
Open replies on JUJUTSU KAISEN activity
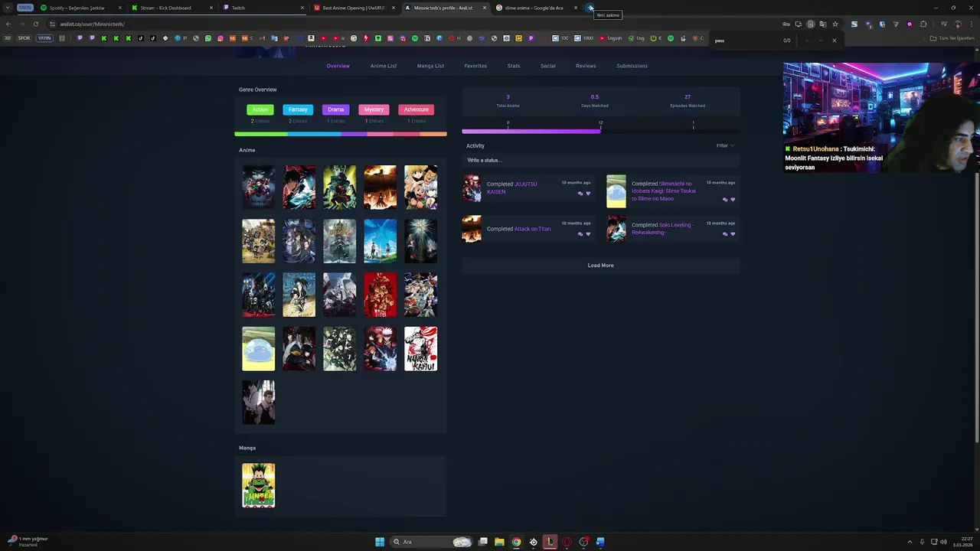coord(580,193)
